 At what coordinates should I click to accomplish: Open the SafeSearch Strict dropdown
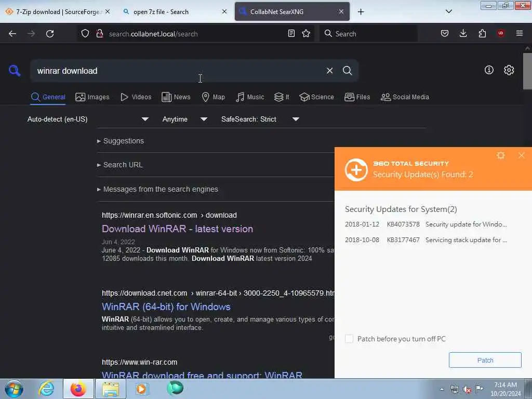tap(260, 119)
